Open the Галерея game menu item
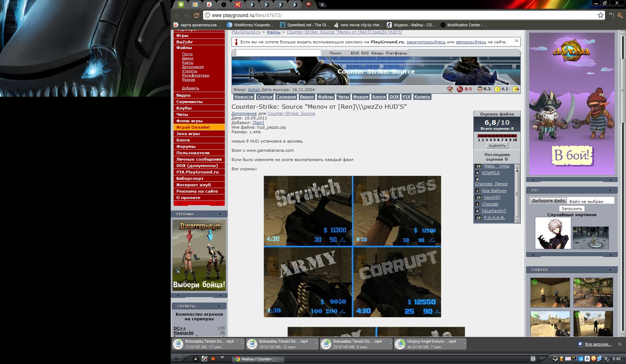 pos(286,97)
